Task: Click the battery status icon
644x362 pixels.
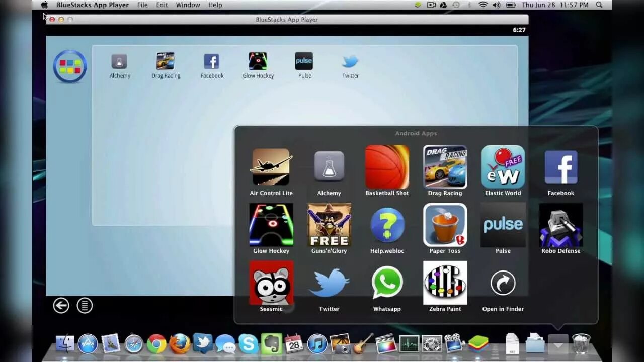Action: (x=510, y=5)
